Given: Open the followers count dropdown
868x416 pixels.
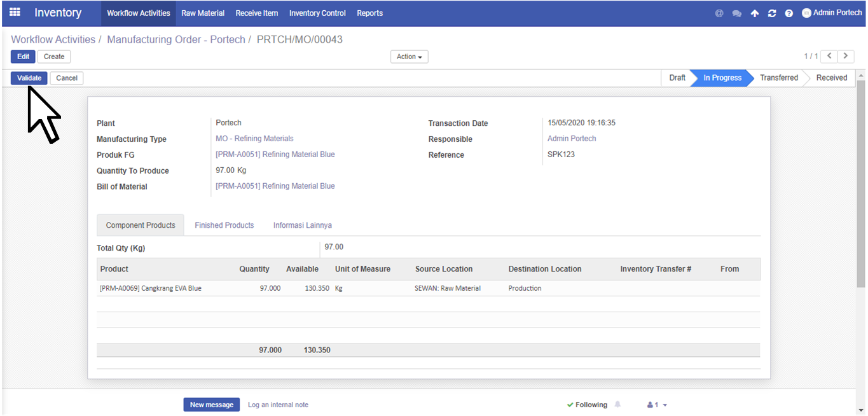Looking at the screenshot, I should [657, 405].
